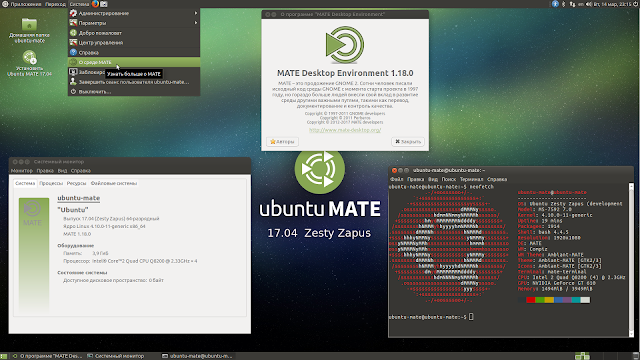Screen dimensions: 640x360
Task: Open the mate-desktop.org link
Action: [345, 130]
